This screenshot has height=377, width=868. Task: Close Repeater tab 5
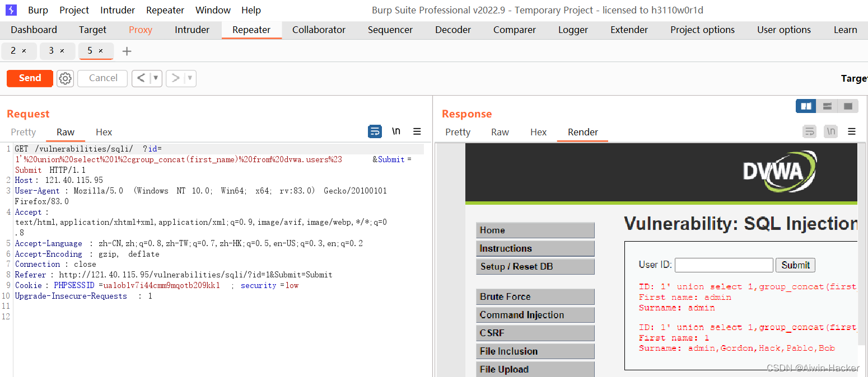[x=101, y=51]
